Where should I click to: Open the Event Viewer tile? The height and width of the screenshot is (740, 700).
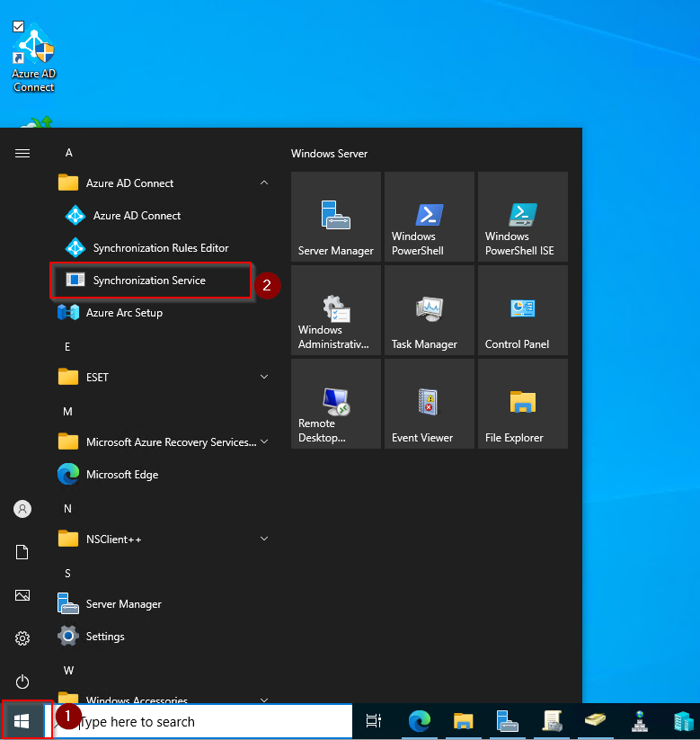coord(430,404)
